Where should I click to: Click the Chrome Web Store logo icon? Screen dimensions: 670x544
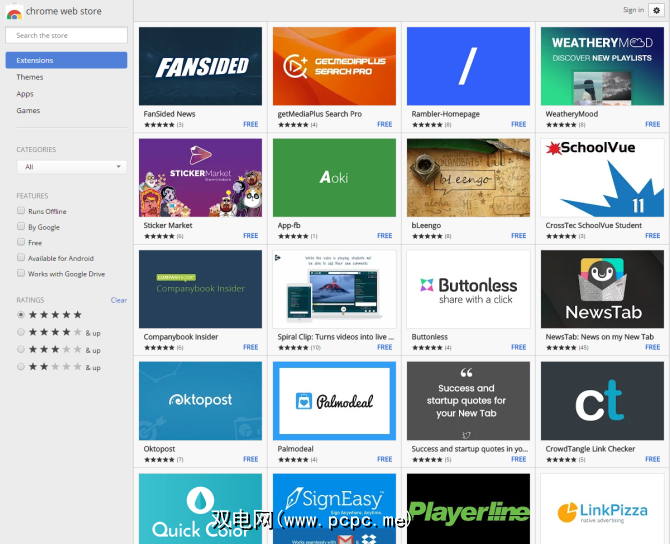[14, 12]
